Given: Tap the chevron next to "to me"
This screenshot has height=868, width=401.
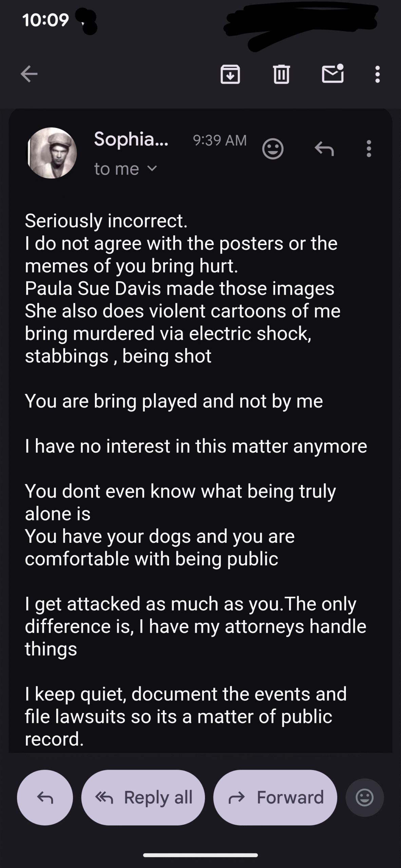Looking at the screenshot, I should click(153, 168).
